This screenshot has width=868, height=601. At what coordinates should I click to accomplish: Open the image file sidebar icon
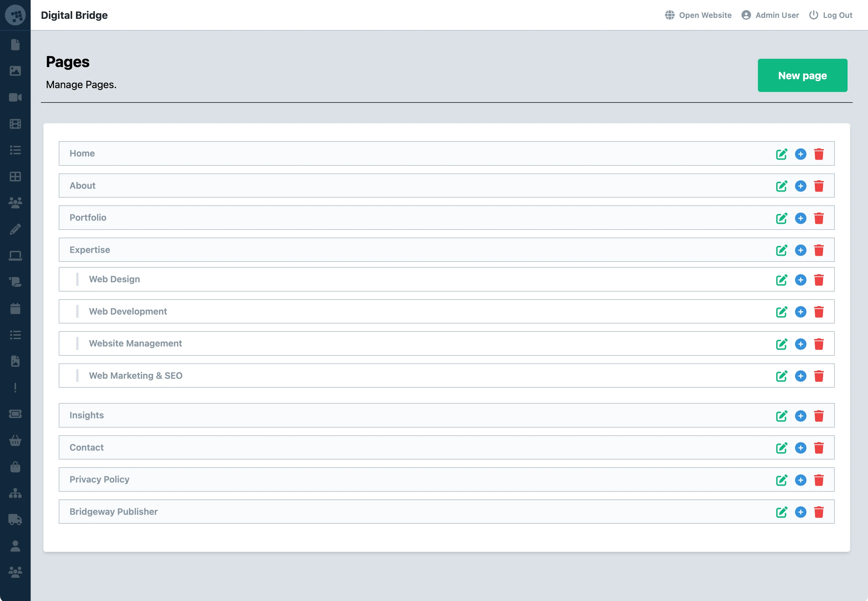point(15,361)
